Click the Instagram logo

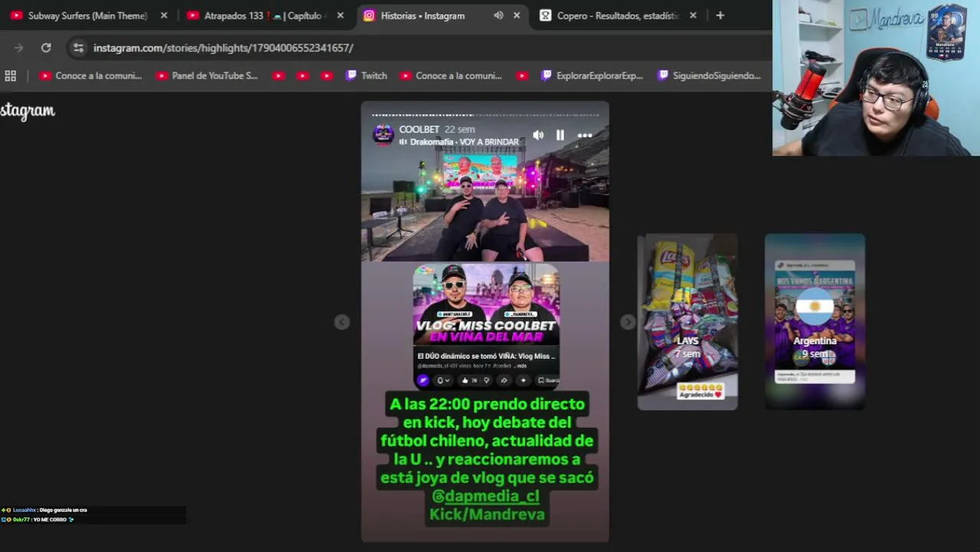pos(28,111)
